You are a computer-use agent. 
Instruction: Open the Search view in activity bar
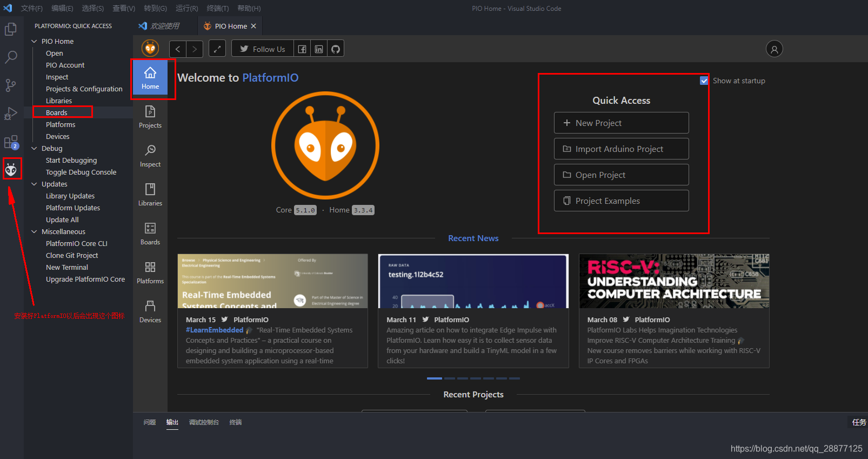pos(11,57)
